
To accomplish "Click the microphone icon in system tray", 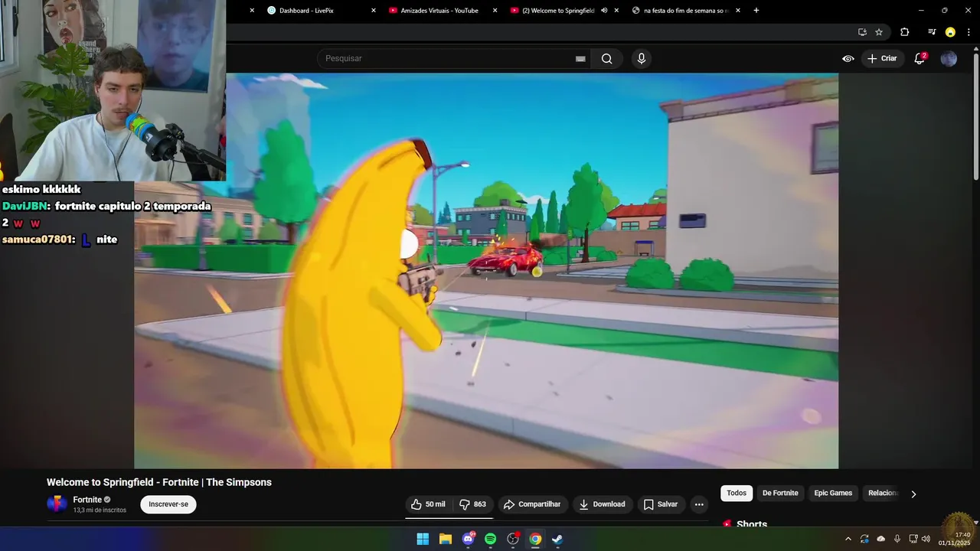I will (x=897, y=539).
